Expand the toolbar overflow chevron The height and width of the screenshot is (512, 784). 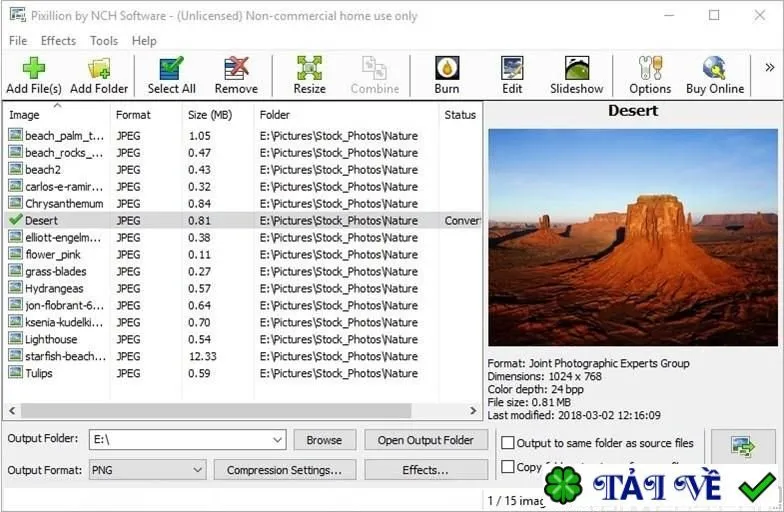point(770,68)
